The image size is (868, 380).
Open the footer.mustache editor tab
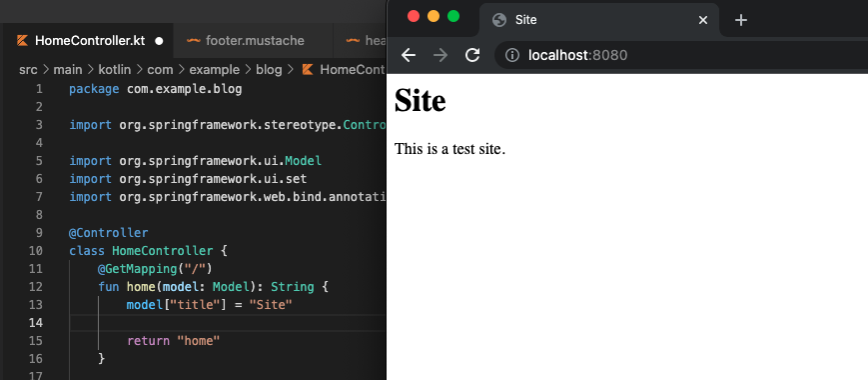point(254,40)
